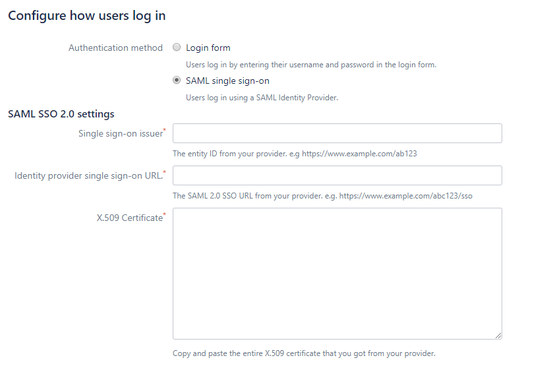
Task: Focus the Single sign-on issuer field
Action: click(337, 133)
